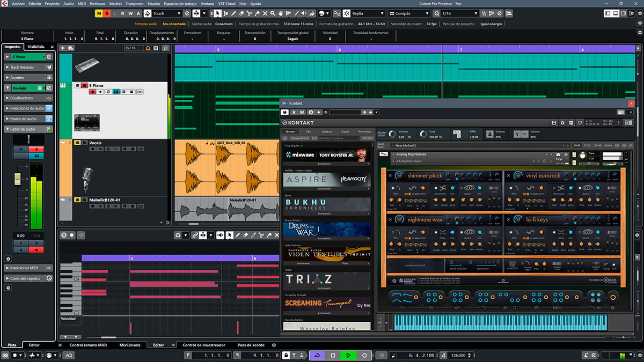Click the Record button in transport bar
The width and height of the screenshot is (644, 362).
coord(364,355)
